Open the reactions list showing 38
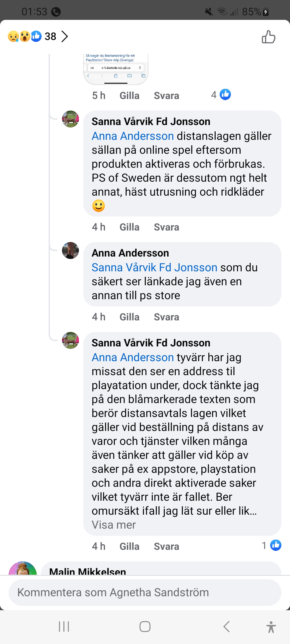This screenshot has width=290, height=644. (38, 36)
